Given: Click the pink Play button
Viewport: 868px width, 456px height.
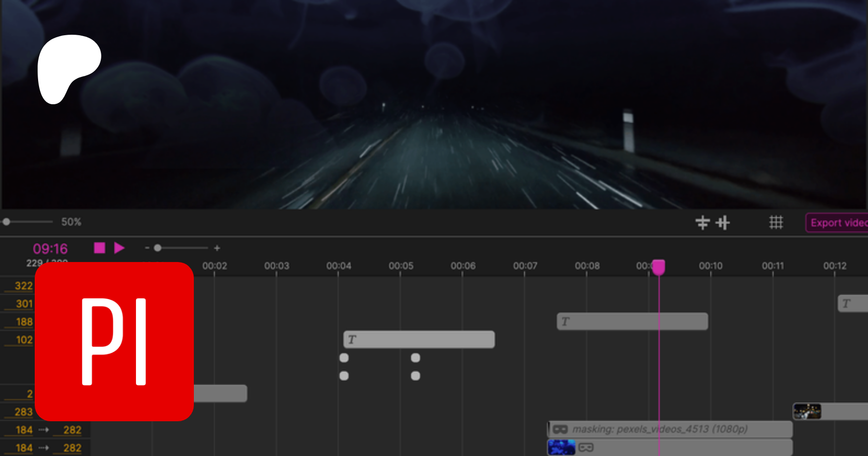Looking at the screenshot, I should click(119, 248).
